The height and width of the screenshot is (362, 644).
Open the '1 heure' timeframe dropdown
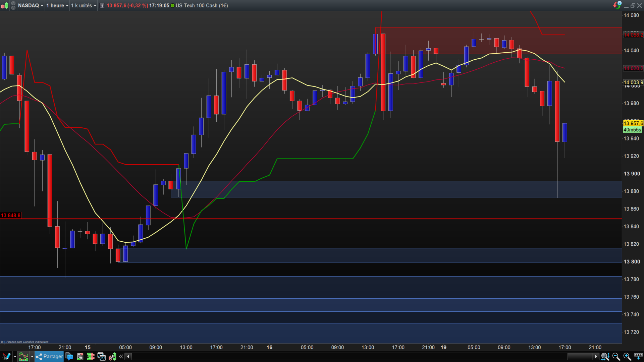pos(57,6)
